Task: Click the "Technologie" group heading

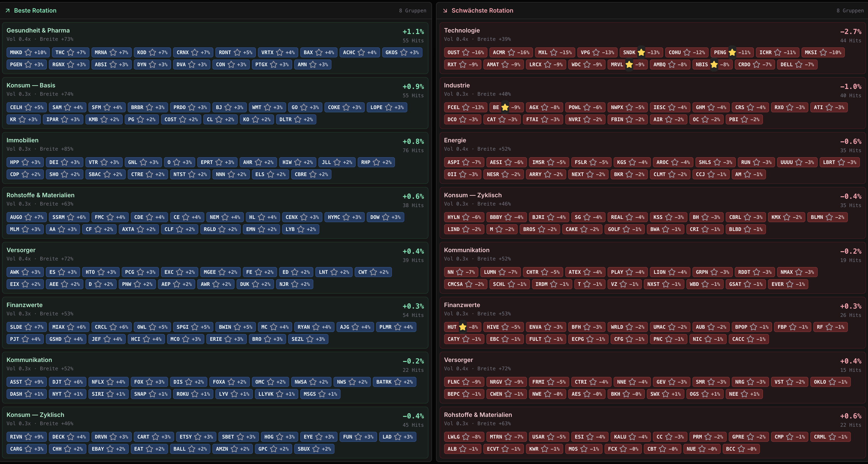Action: click(x=462, y=30)
